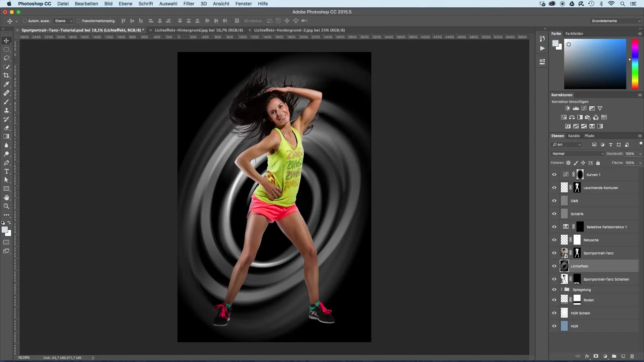
Task: Open the Fläche fill dropdown arrow
Action: [x=640, y=163]
